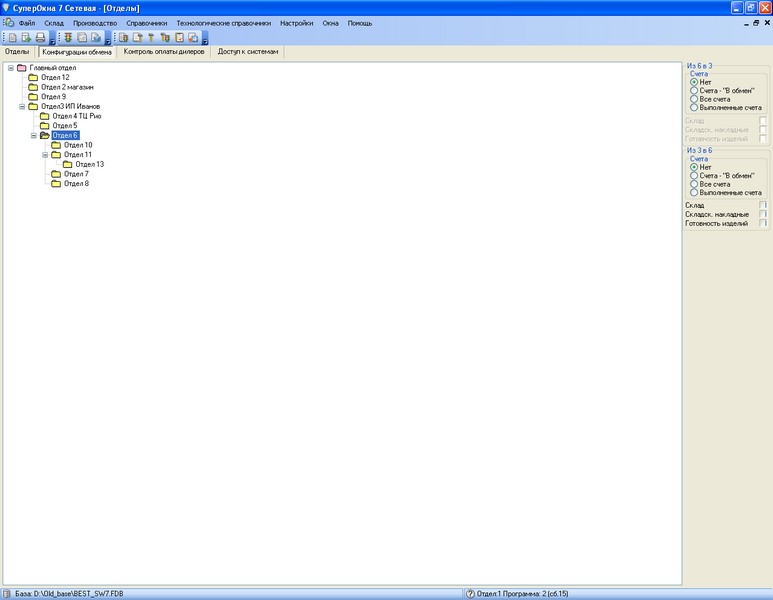Click the red-checkmark document toolbar icon
The image size is (773, 600).
pyautogui.click(x=180, y=37)
